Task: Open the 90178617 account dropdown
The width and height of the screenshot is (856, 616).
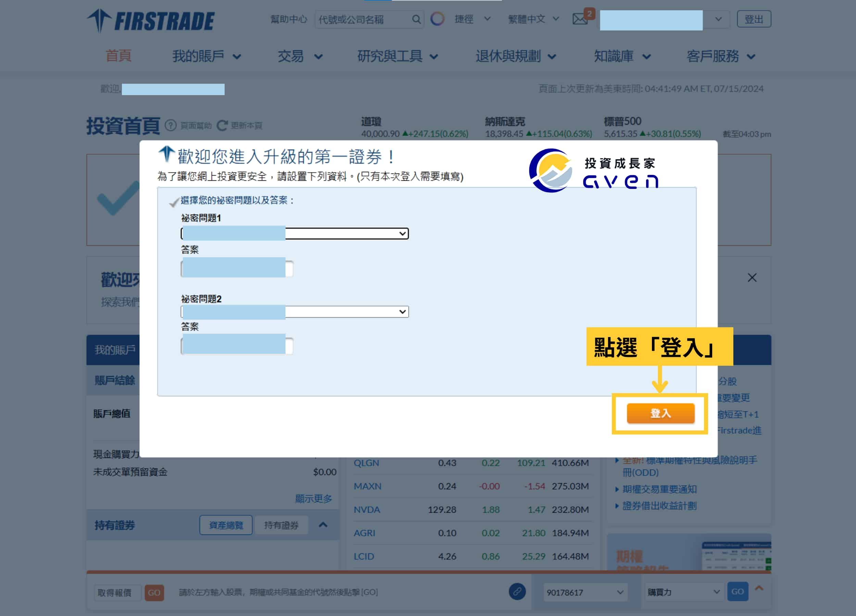Action: click(586, 592)
